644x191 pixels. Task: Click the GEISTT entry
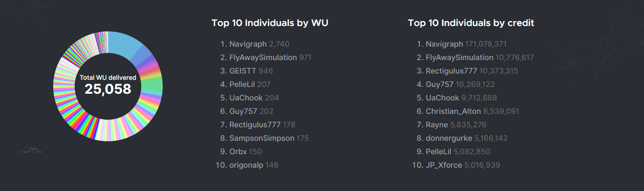point(243,71)
